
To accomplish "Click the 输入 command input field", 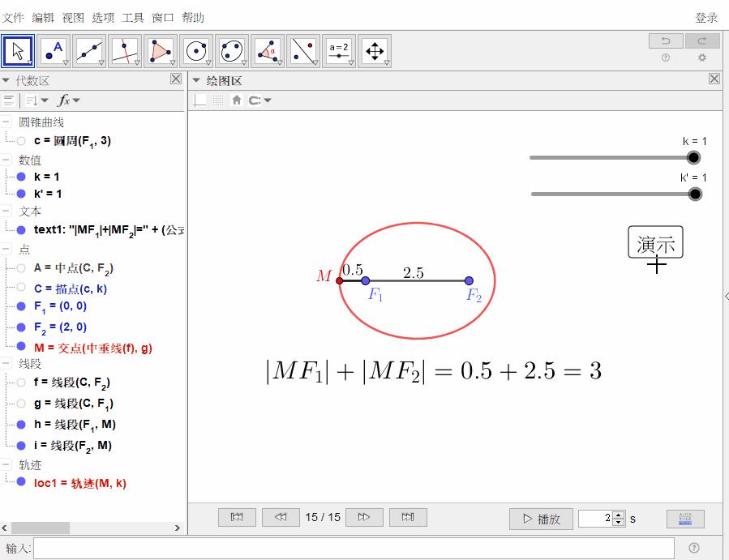I will pos(354,549).
